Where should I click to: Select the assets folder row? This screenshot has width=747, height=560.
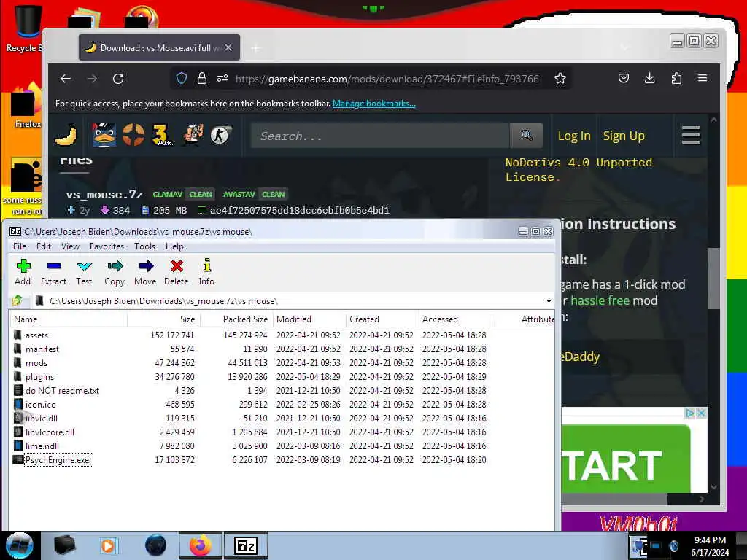pos(281,335)
